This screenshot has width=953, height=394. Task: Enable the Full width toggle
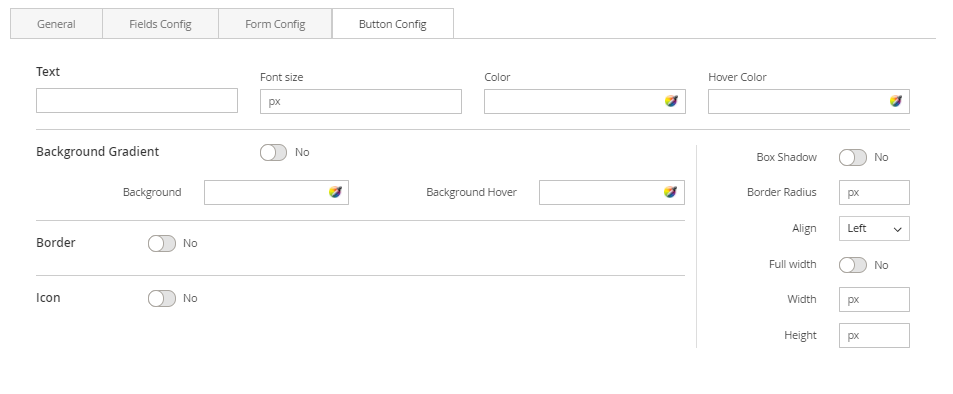(x=853, y=265)
